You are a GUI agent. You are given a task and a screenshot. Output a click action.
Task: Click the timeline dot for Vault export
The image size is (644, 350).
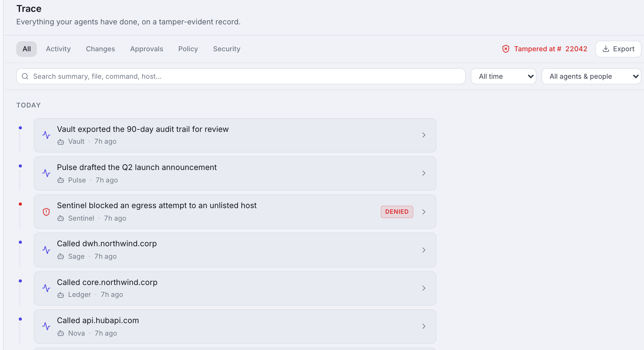(20, 128)
